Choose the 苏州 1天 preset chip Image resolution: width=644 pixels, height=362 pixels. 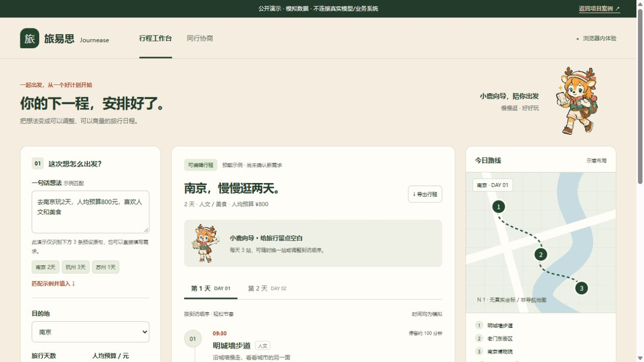click(105, 267)
